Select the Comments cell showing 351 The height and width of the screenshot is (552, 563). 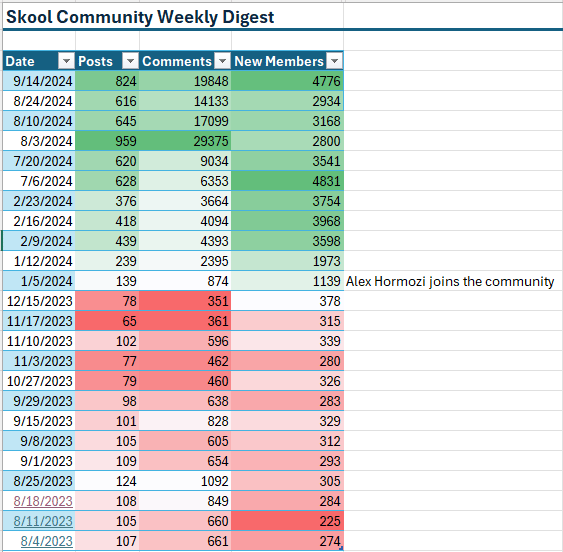coord(185,301)
